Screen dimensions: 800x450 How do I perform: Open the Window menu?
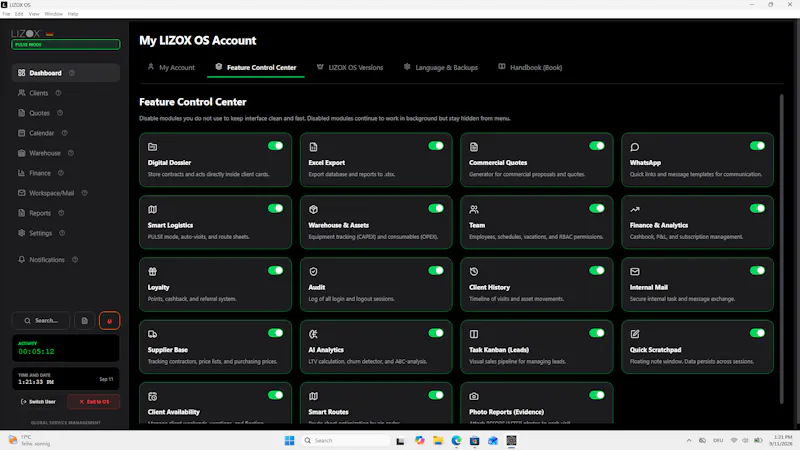click(54, 14)
